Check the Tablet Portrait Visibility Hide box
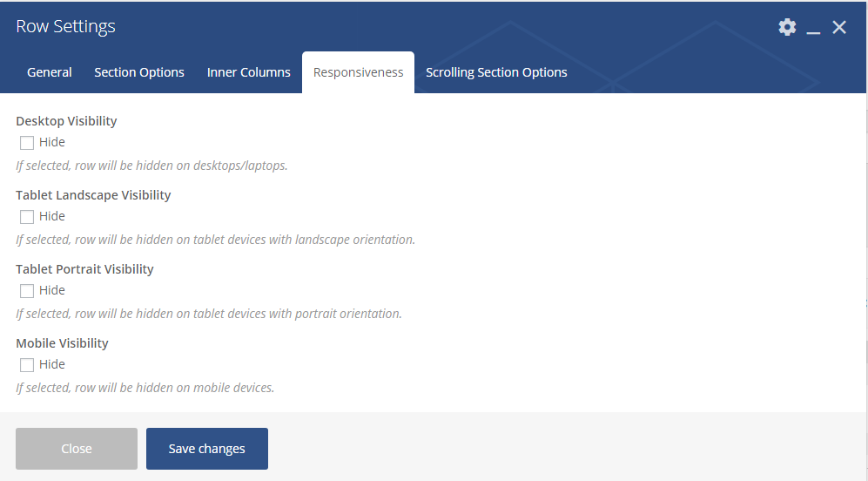The width and height of the screenshot is (868, 481). [27, 291]
